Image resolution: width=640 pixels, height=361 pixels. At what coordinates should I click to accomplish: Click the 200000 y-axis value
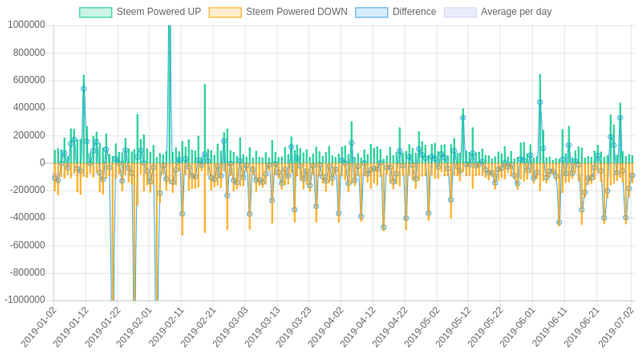[29, 135]
